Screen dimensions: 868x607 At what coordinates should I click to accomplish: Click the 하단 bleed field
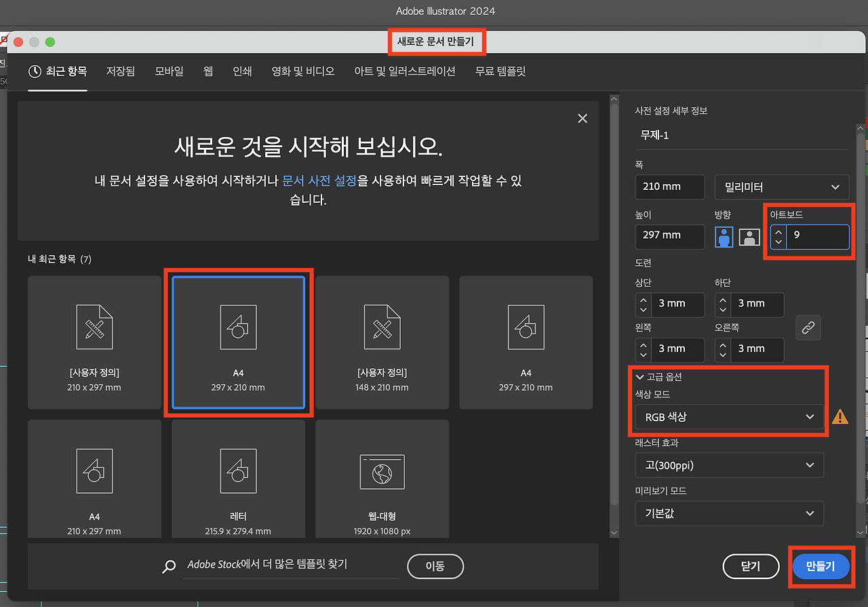757,304
